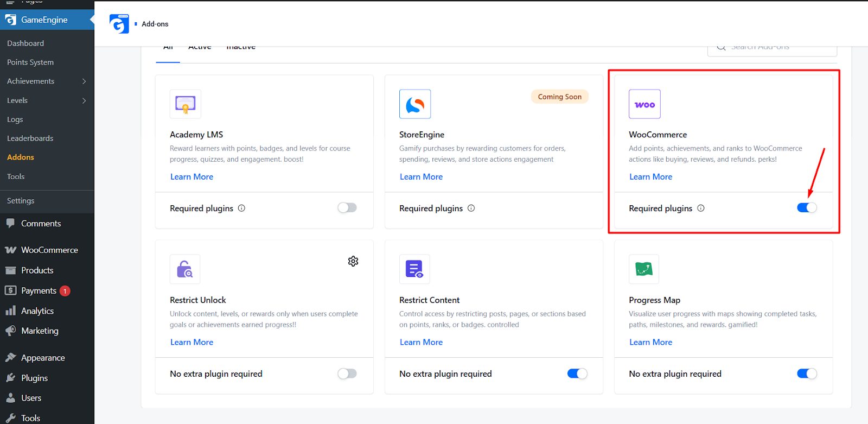Screen dimensions: 868x424
Task: Open the Academy LMS add-on icon
Action: (186, 104)
